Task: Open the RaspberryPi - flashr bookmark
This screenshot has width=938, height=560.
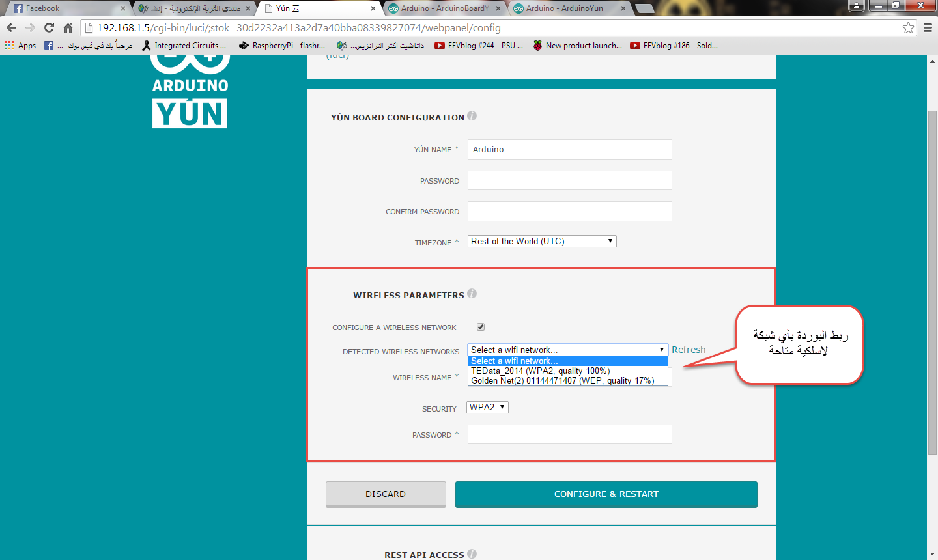Action: [282, 46]
